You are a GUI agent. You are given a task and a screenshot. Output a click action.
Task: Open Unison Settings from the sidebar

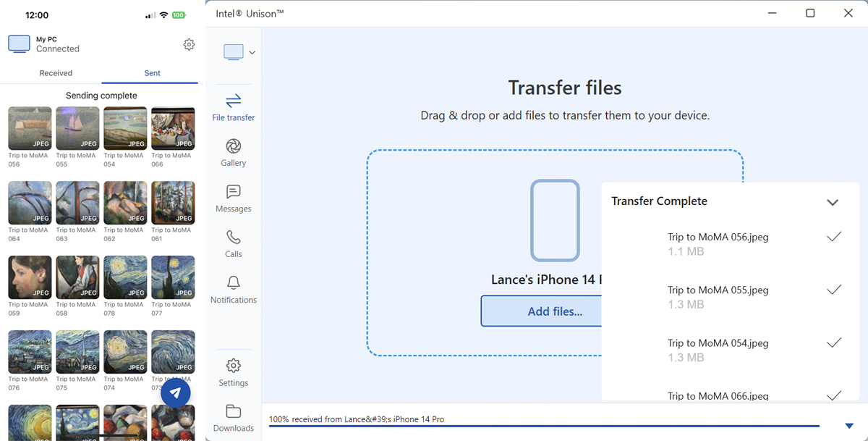tap(233, 371)
